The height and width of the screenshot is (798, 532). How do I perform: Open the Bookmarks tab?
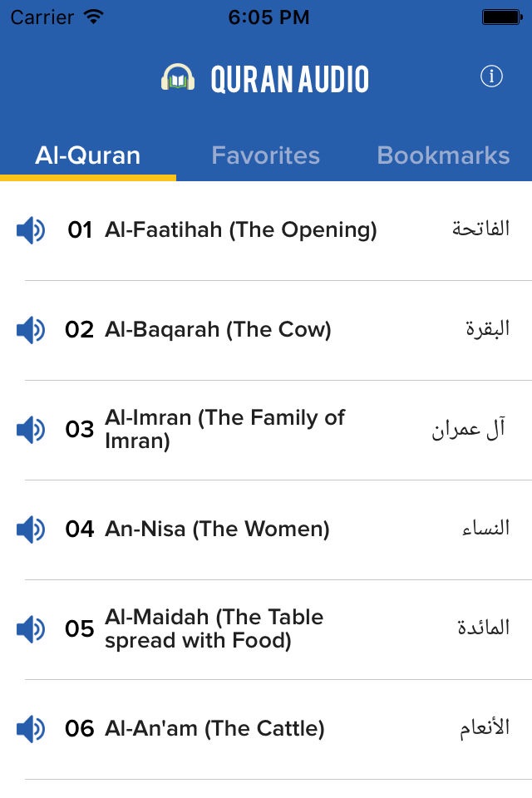coord(443,155)
